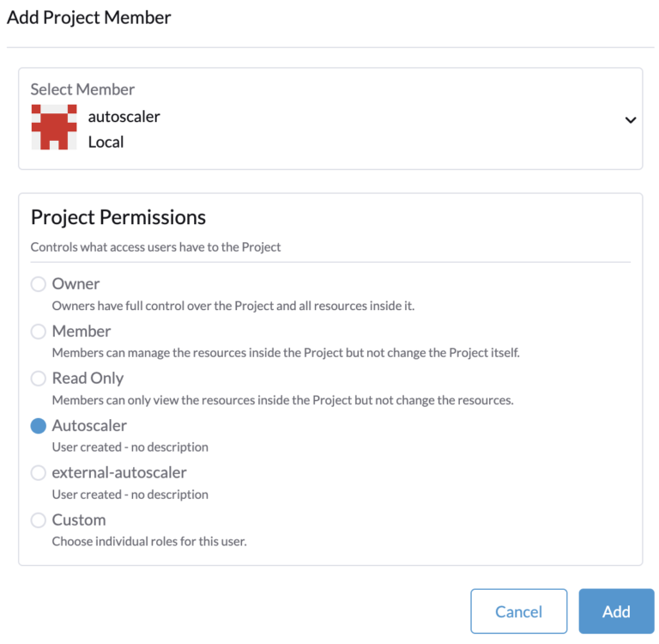Click 'Choose individual roles for this user' text

[149, 542]
